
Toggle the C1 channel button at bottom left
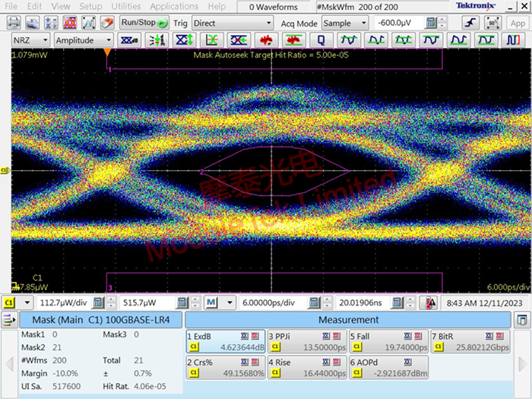click(10, 302)
